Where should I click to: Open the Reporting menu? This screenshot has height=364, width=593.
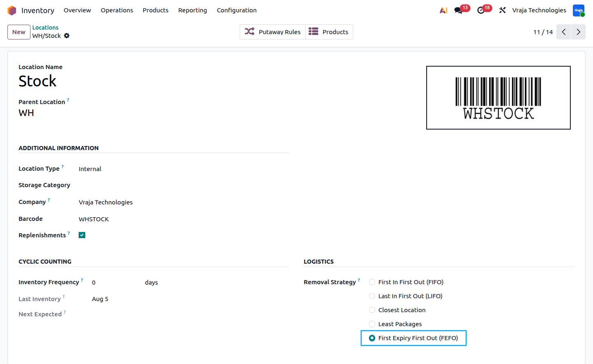193,10
